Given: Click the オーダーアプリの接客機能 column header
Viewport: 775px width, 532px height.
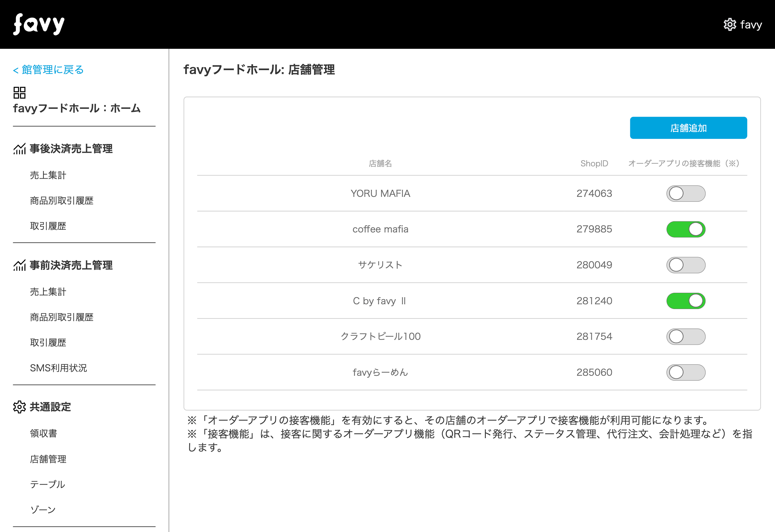Looking at the screenshot, I should [683, 164].
